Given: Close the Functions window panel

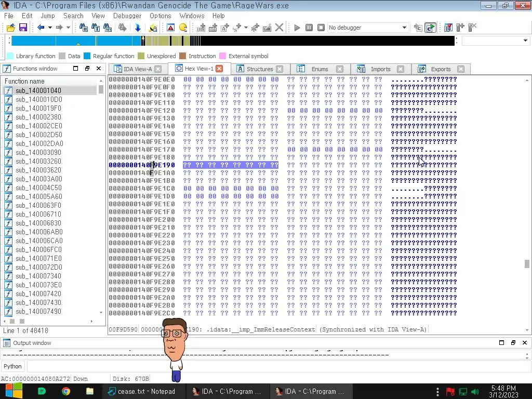Looking at the screenshot, I should [x=99, y=69].
